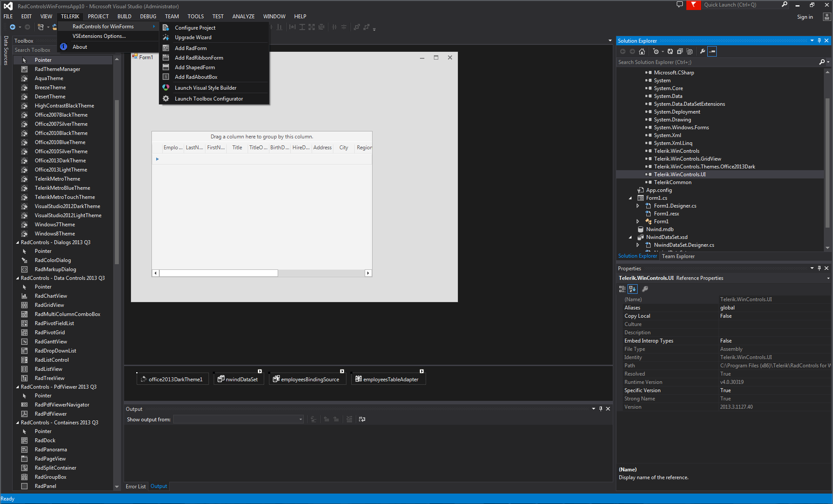Click the Sign in link

click(805, 17)
